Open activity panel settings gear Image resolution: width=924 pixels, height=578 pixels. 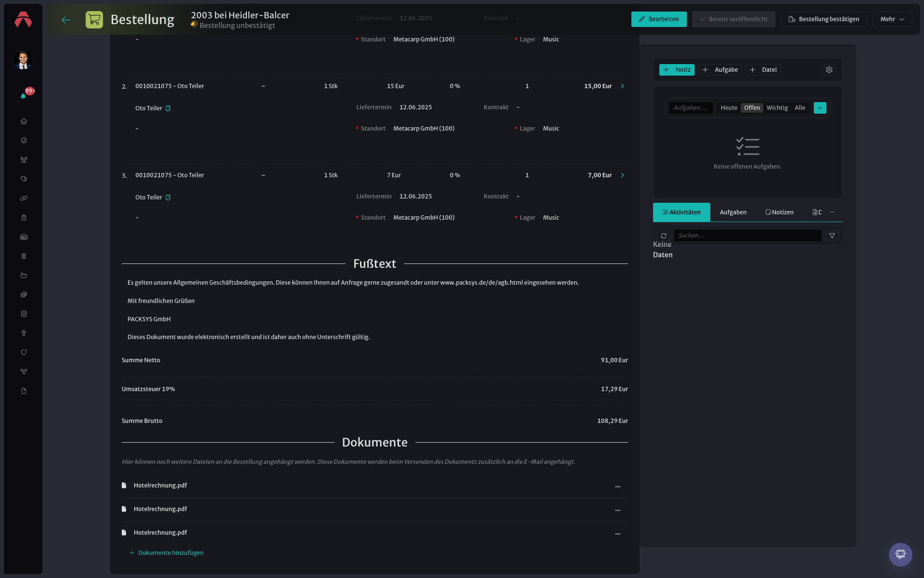pos(829,70)
